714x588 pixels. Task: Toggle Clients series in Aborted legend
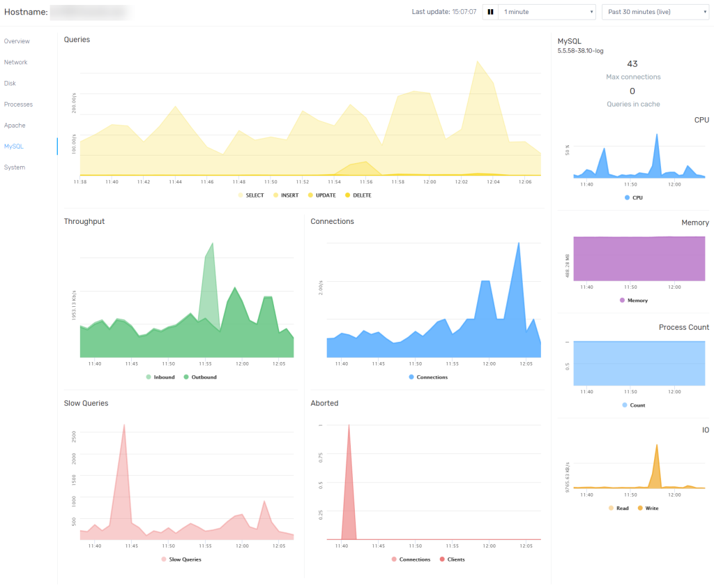coord(452,559)
